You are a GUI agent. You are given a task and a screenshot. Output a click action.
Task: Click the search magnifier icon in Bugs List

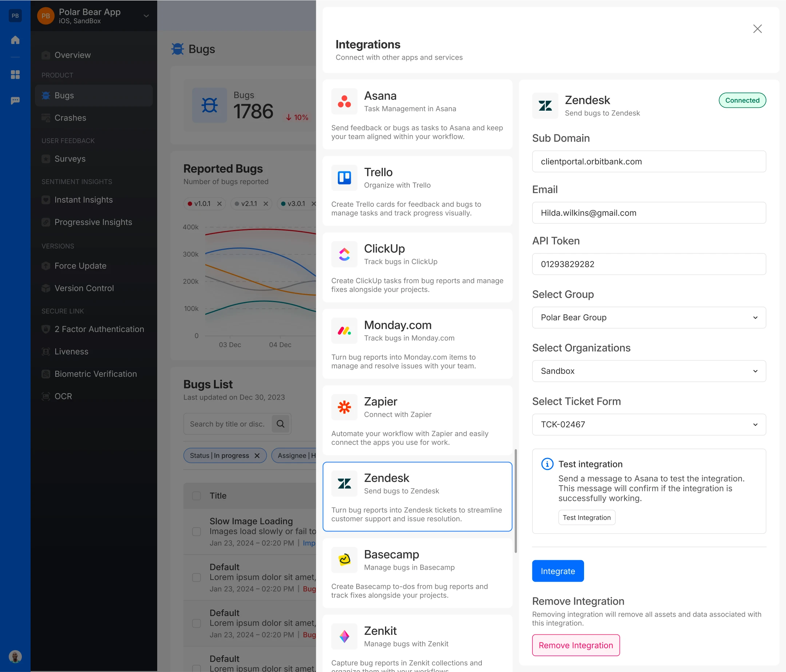pos(280,424)
